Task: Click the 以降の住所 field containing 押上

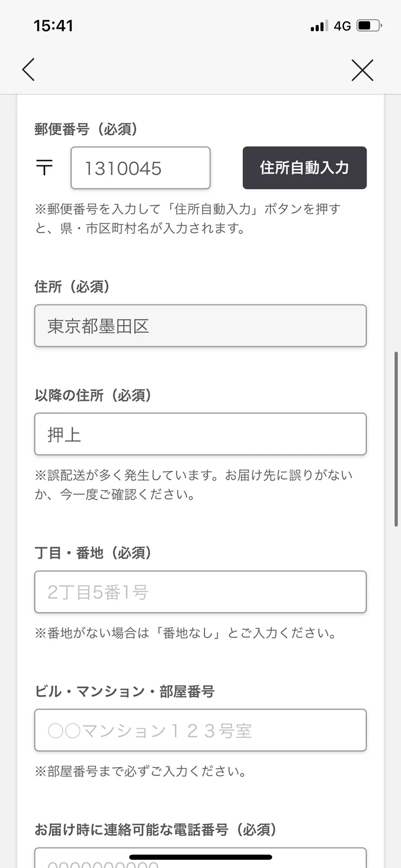Action: (x=200, y=435)
